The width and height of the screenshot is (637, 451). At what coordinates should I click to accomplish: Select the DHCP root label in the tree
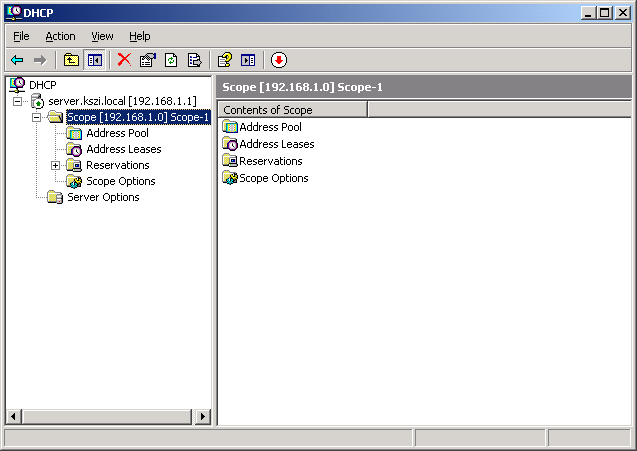tap(43, 85)
